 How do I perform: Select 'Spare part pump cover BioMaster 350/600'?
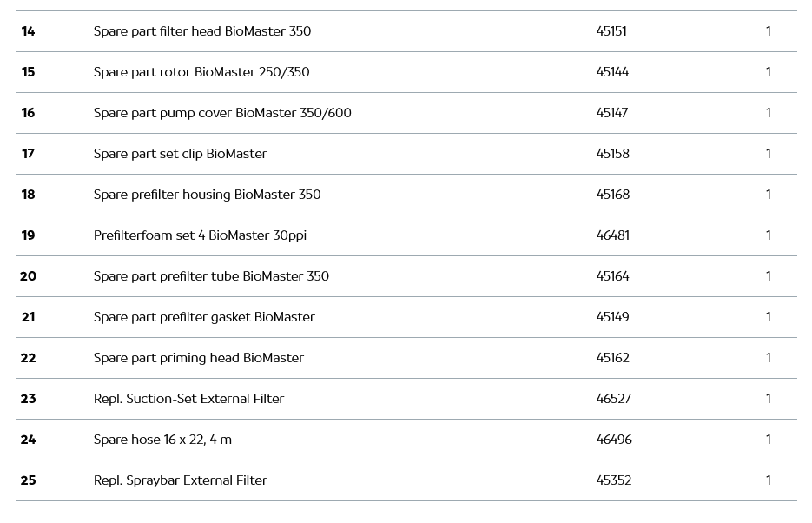[x=222, y=113]
